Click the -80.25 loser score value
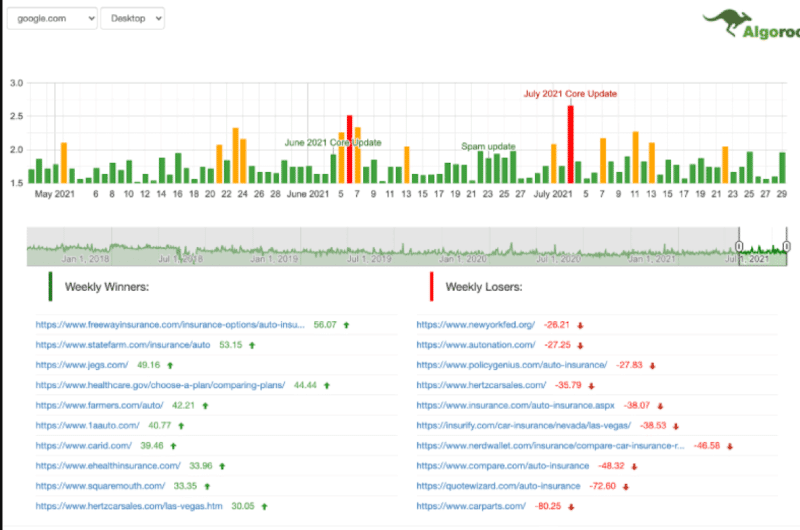 tap(548, 506)
